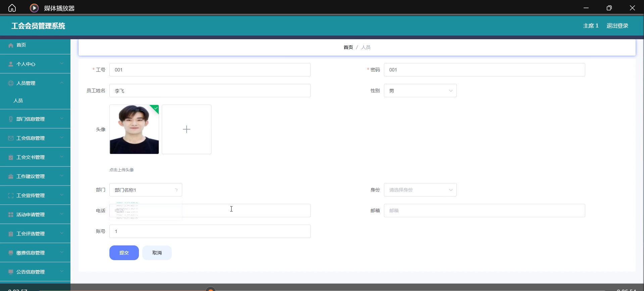Click the 主席 1 user name
644x291 pixels.
pos(591,26)
